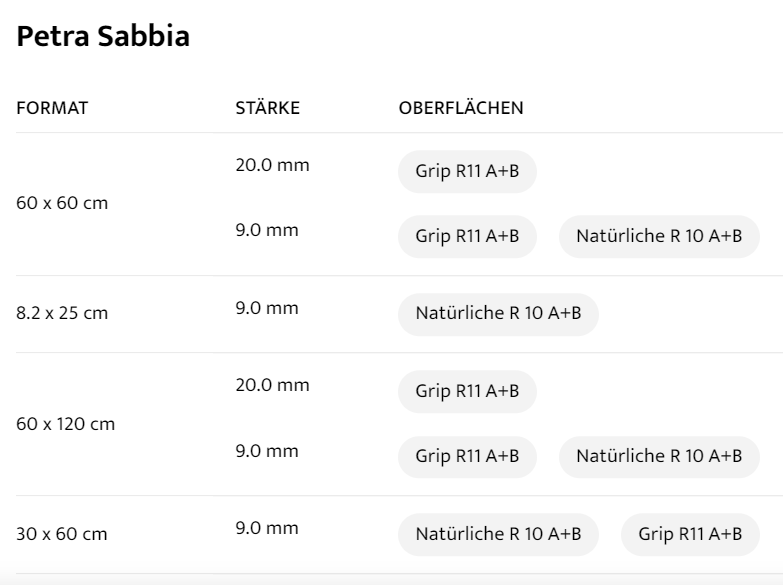Click the 60 x 120 cm format cell
Screen dimensions: 783x585
click(x=66, y=424)
